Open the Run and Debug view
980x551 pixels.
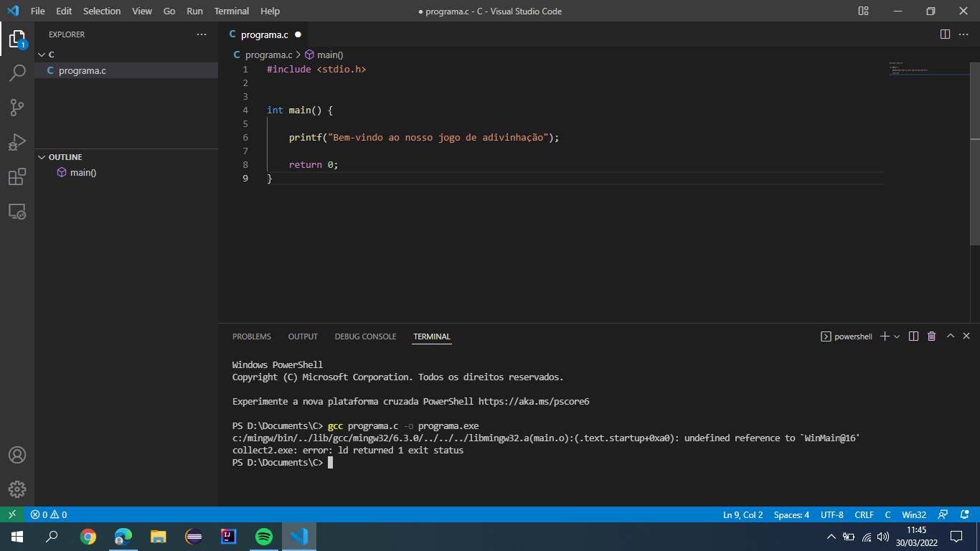17,142
